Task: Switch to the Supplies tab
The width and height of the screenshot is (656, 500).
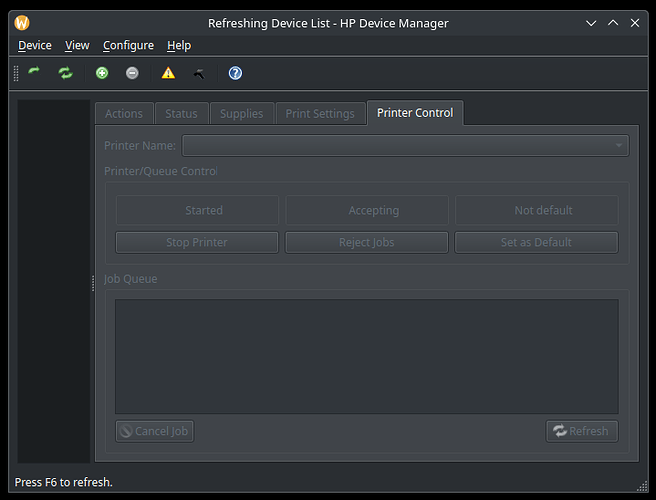Action: [241, 113]
